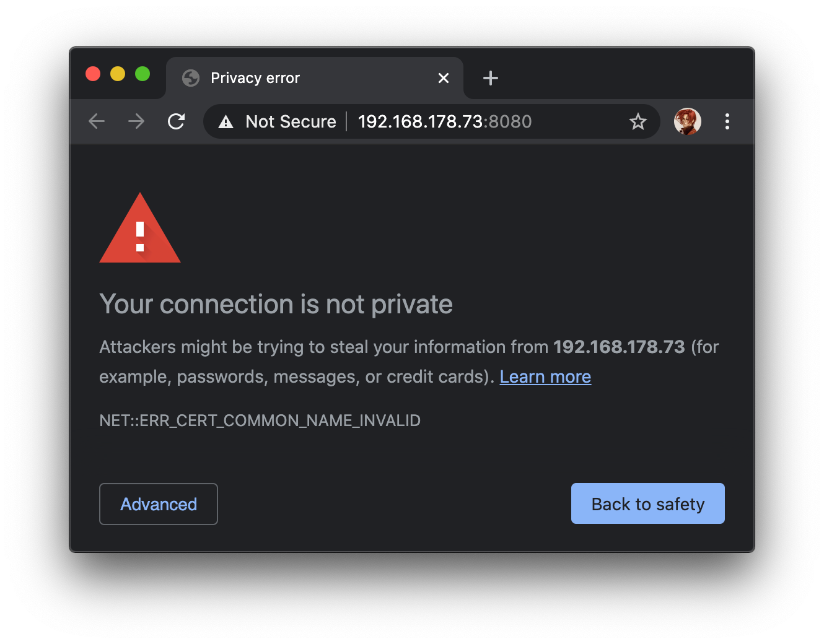
Task: Click the forward navigation arrow
Action: (136, 121)
